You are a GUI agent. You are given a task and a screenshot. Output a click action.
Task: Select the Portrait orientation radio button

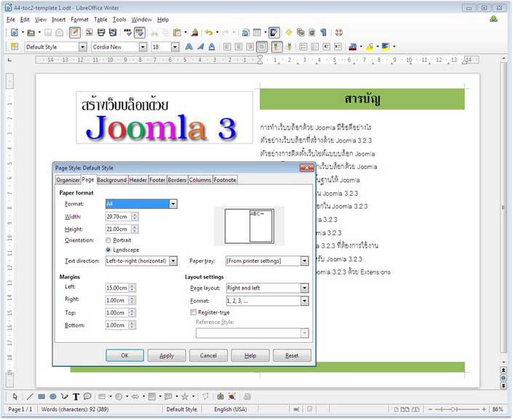[x=108, y=240]
